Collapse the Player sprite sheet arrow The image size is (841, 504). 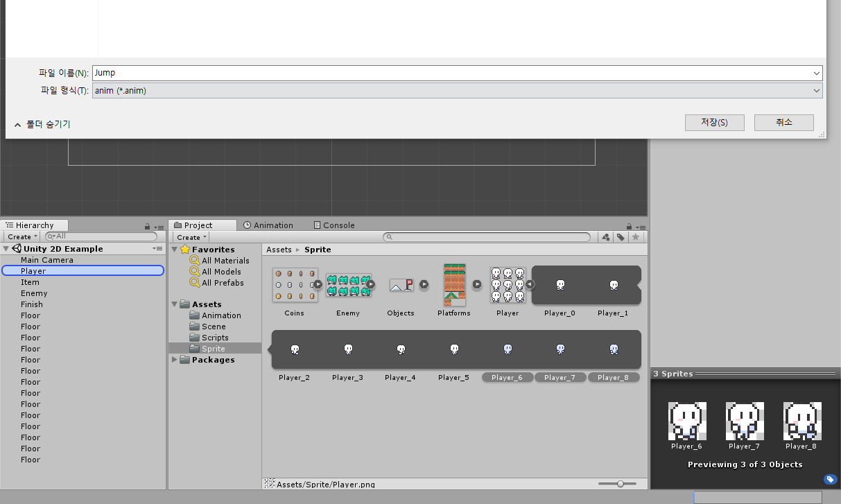[530, 284]
